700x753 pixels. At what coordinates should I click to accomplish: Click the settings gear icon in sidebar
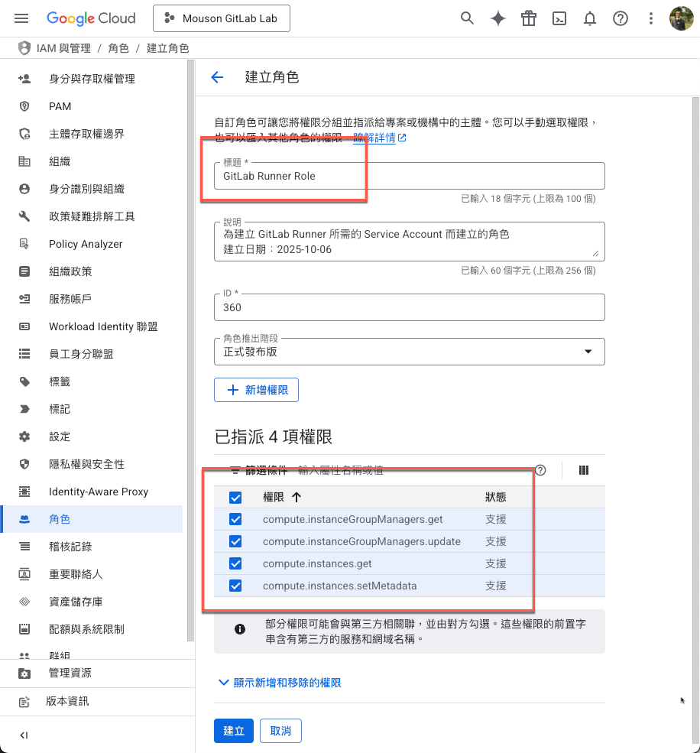coord(24,437)
